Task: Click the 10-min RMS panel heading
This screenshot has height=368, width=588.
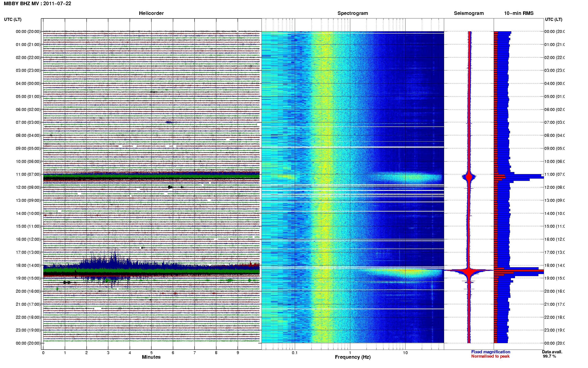Action: tap(519, 13)
